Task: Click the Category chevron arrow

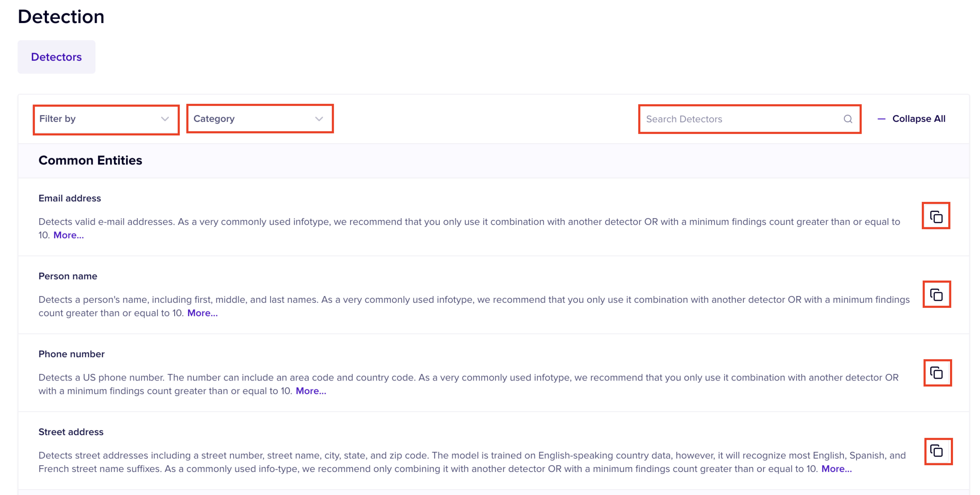Action: point(319,119)
